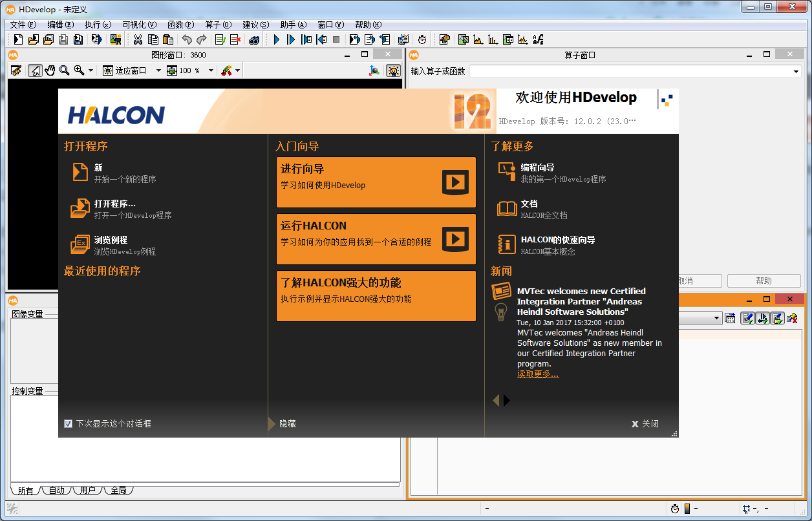Click the stopwatch execution-time icon
The width and height of the screenshot is (812, 521).
422,39
